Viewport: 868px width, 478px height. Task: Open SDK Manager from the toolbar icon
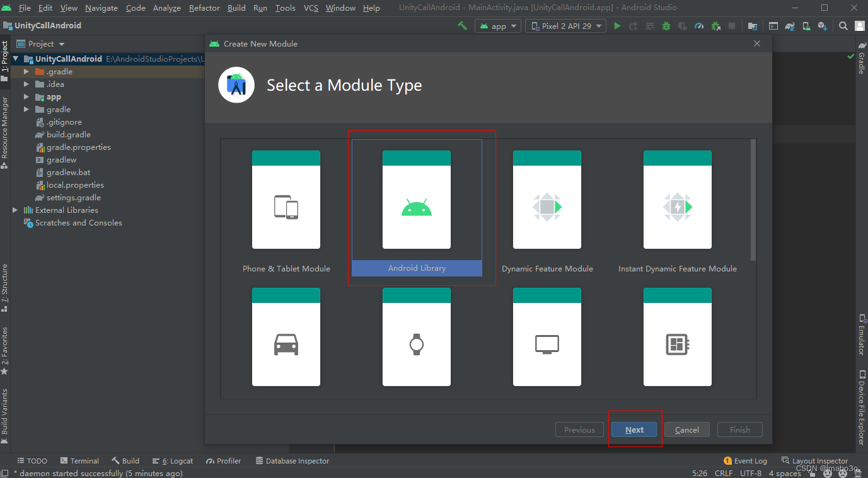tap(823, 26)
